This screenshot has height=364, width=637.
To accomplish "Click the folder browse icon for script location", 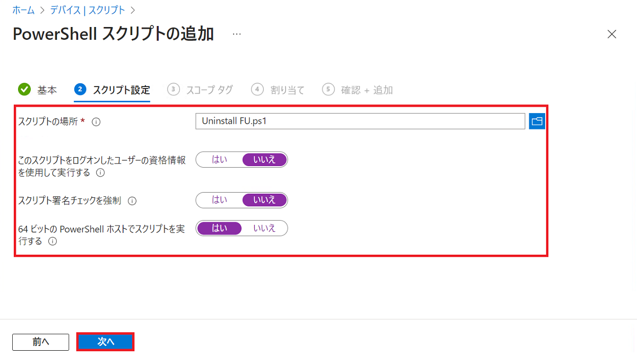I will pyautogui.click(x=537, y=122).
